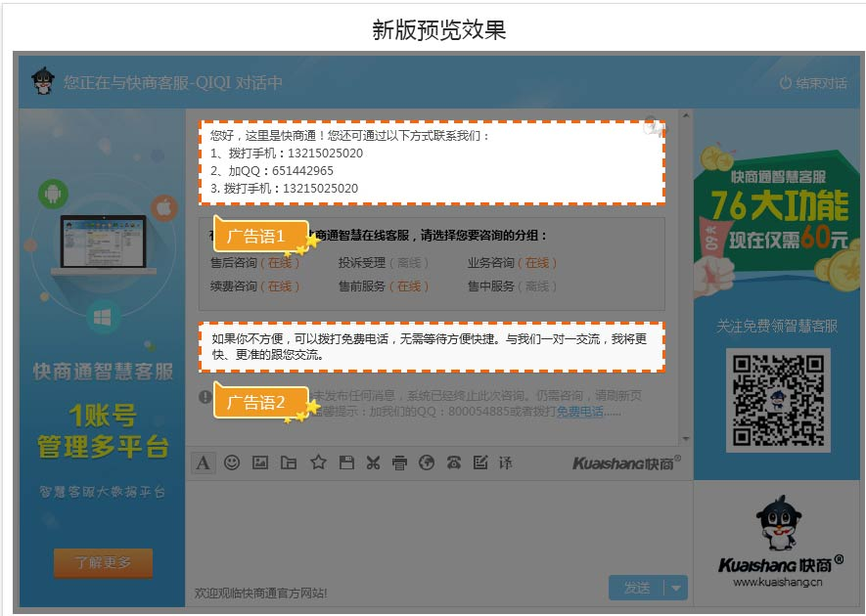Click the laptop illustration on left panel
Screen dimensions: 866x616
tap(104, 244)
